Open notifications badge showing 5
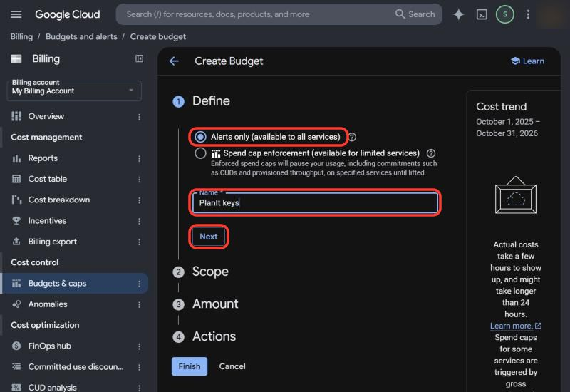 504,14
